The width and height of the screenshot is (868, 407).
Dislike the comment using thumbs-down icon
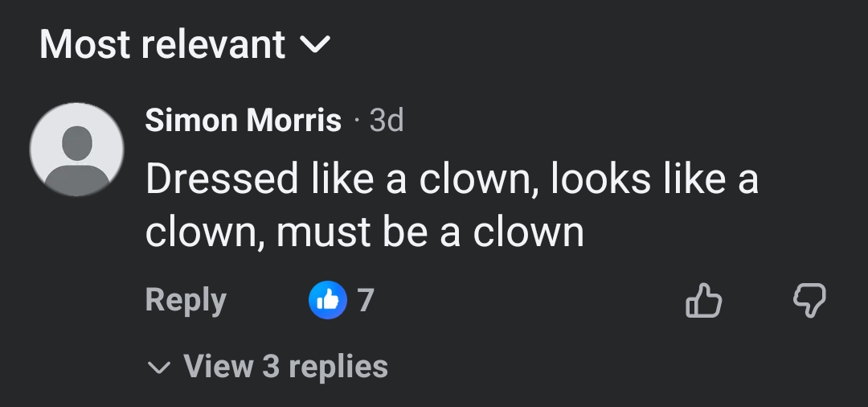[x=809, y=301]
